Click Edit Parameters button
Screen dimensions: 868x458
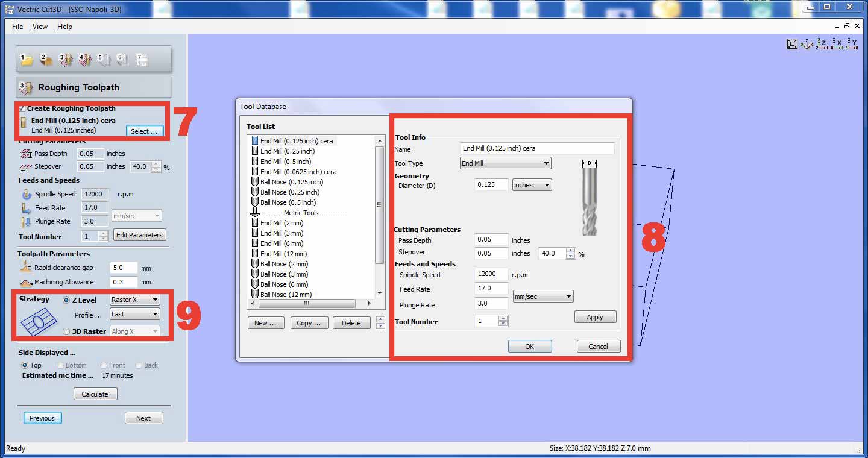click(x=139, y=235)
